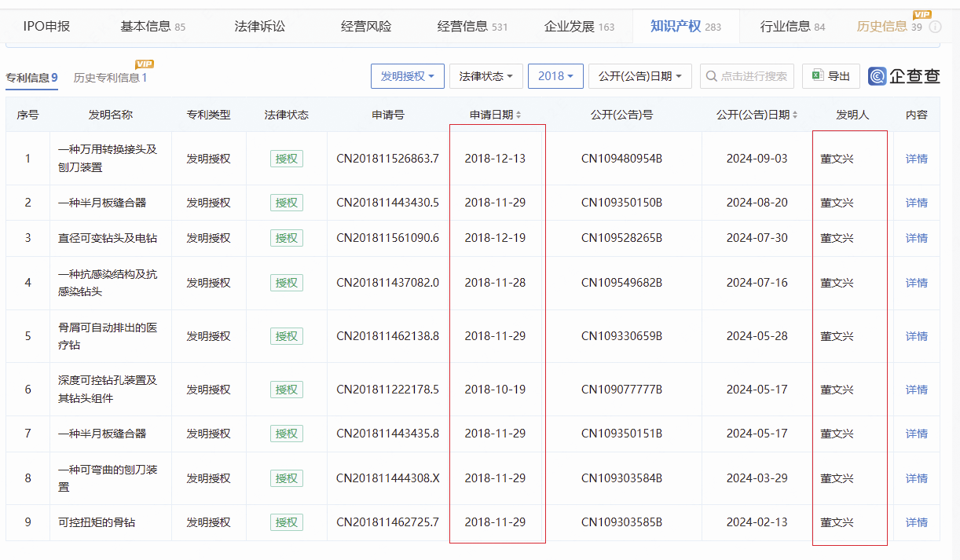The height and width of the screenshot is (560, 960).
Task: Click patent name 直径可变钻头及电钻
Action: pos(107,238)
